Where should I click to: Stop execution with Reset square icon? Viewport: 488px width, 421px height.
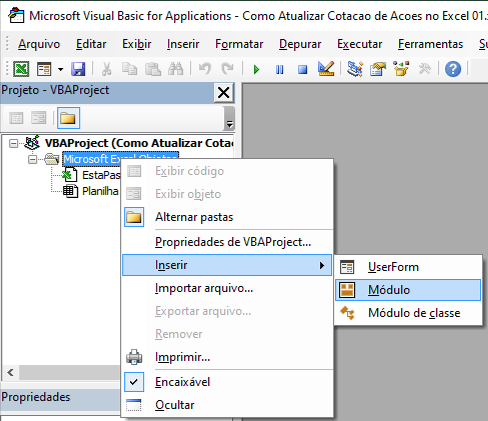302,69
